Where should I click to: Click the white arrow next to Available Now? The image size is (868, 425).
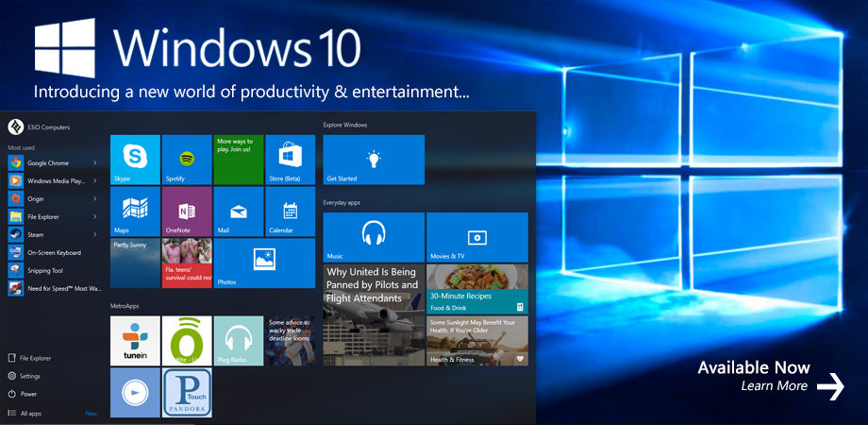(830, 385)
